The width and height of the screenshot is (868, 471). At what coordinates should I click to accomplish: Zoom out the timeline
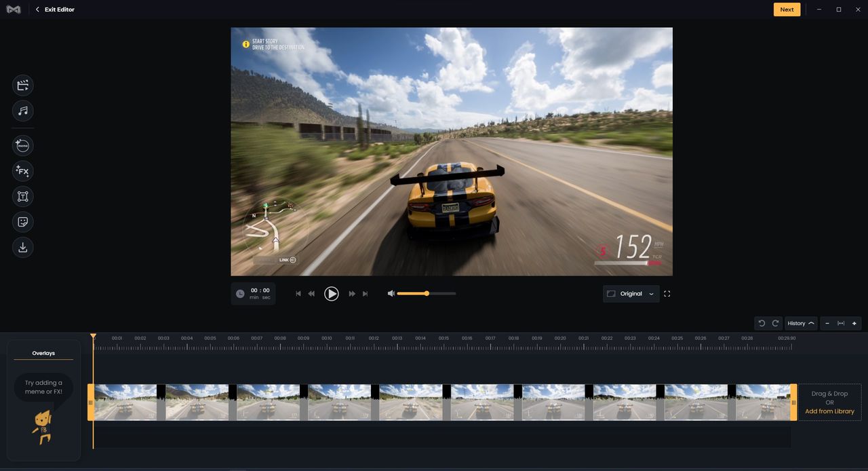[x=827, y=323]
